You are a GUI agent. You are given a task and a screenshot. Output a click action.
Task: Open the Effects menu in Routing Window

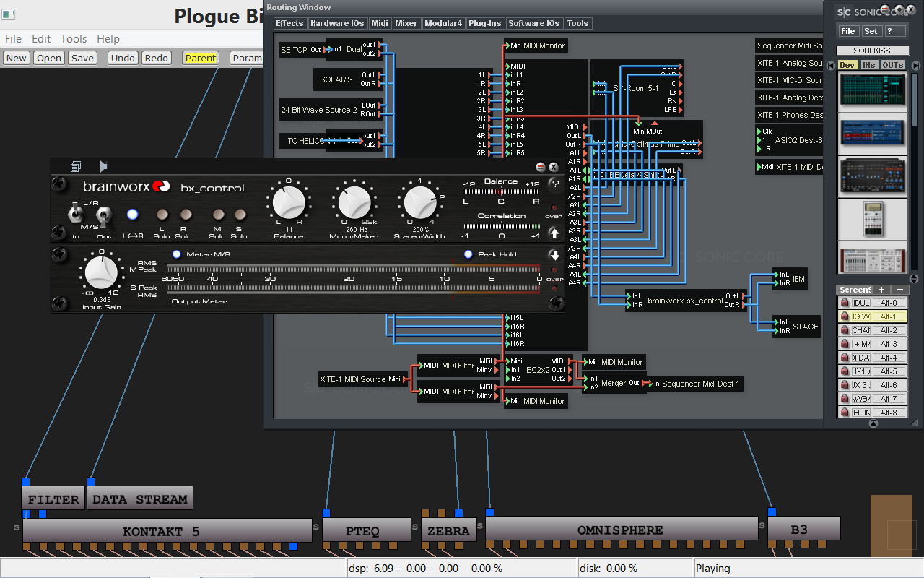289,23
